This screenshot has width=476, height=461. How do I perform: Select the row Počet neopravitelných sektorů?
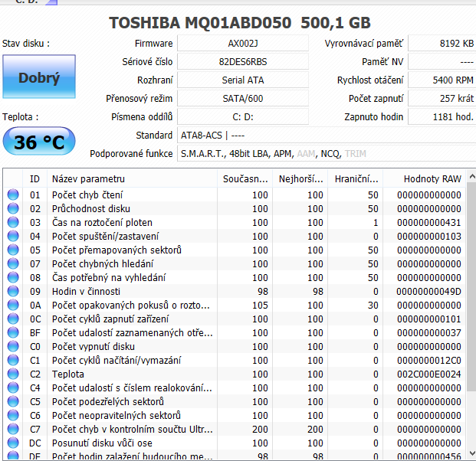(235, 416)
